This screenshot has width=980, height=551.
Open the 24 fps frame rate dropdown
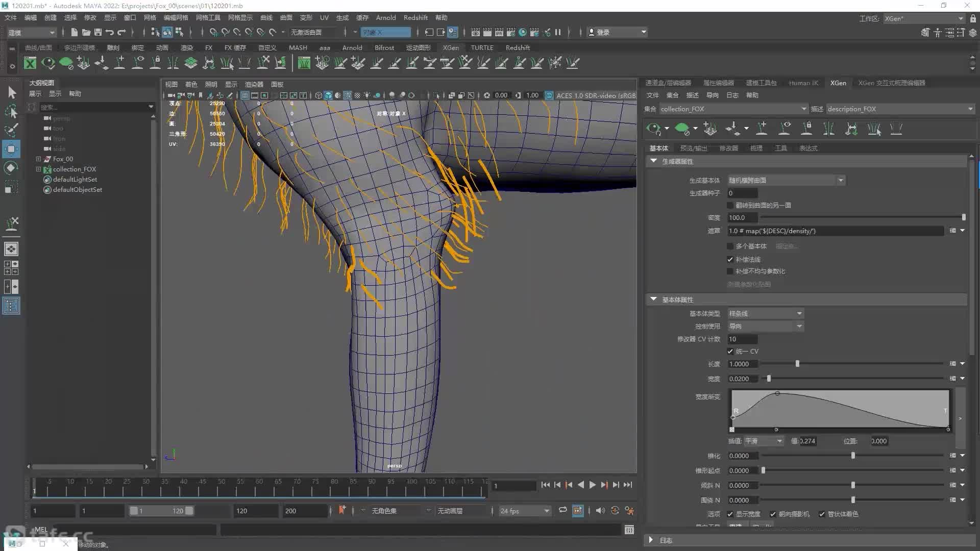coord(525,511)
